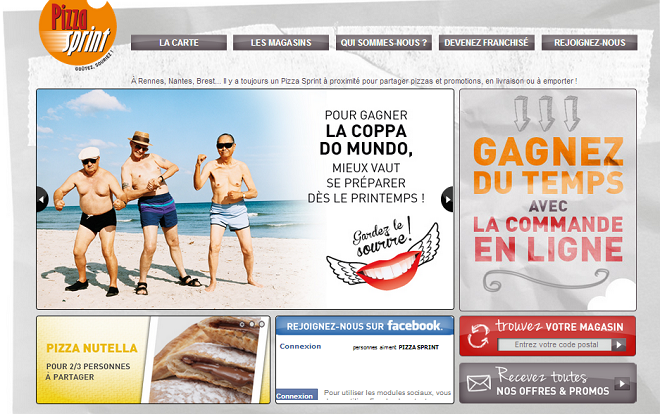Image resolution: width=660 pixels, height=414 pixels.
Task: Click the Pizza Sprint logo
Action: (x=78, y=34)
